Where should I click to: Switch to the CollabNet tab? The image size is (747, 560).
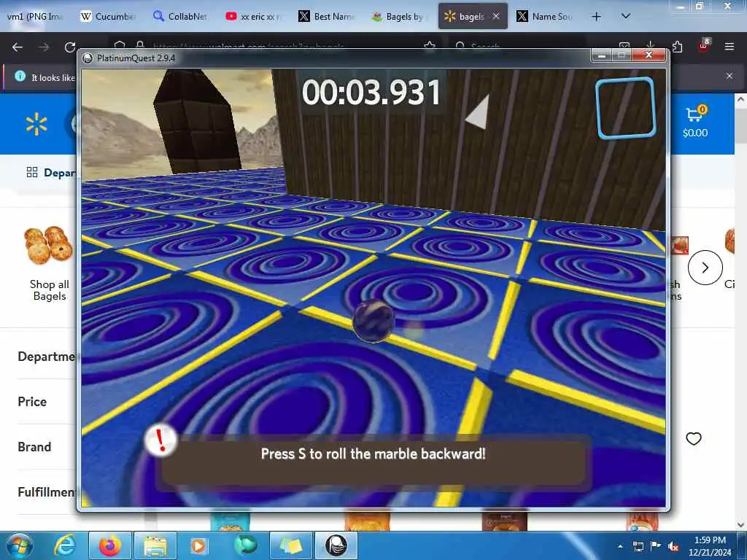181,17
